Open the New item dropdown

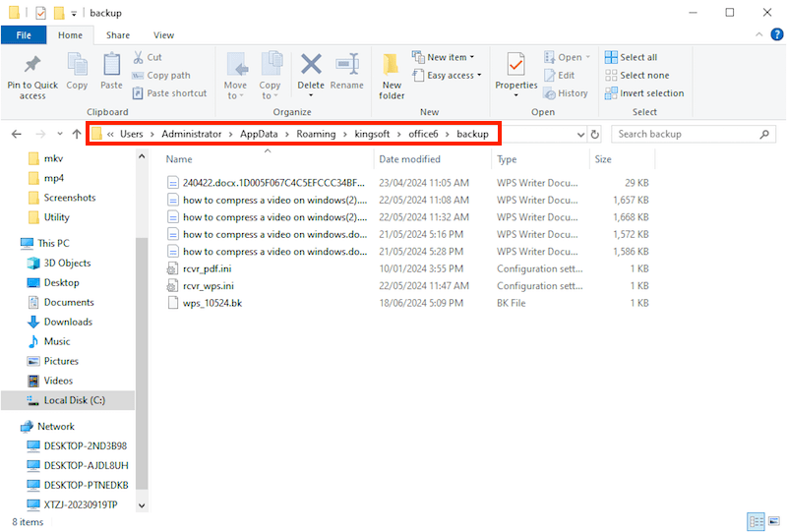[444, 57]
